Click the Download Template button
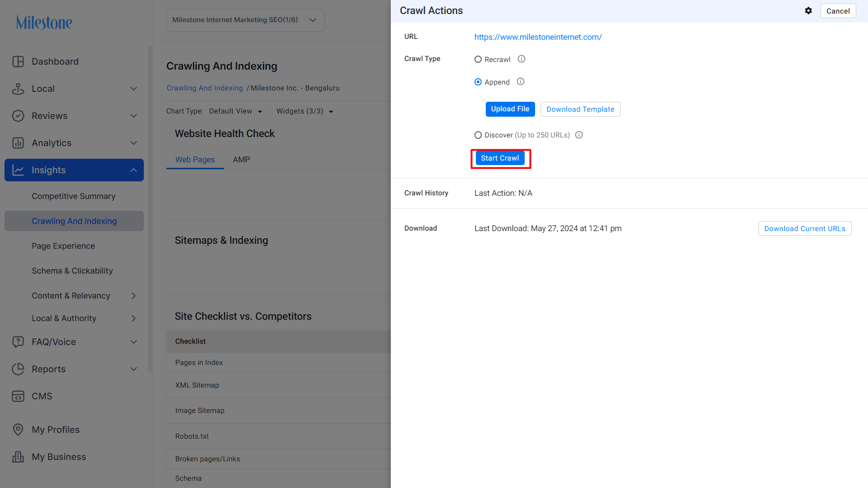The width and height of the screenshot is (868, 488). pyautogui.click(x=580, y=109)
